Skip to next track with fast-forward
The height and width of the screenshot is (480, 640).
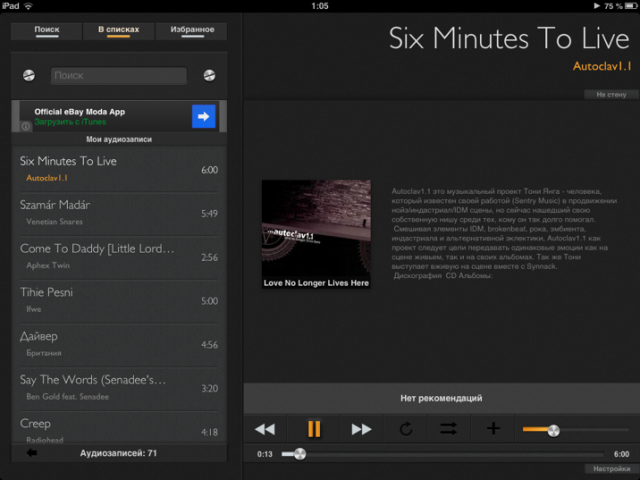(x=361, y=429)
